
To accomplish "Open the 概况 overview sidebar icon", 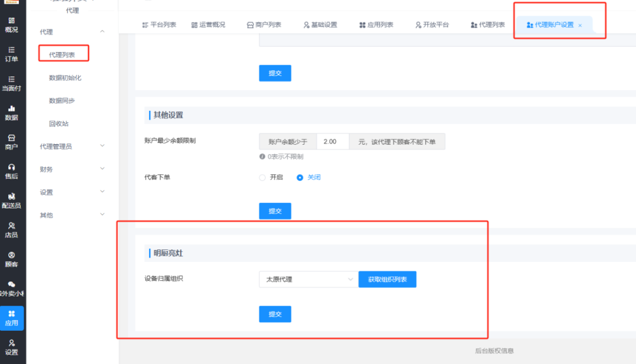I will click(11, 24).
